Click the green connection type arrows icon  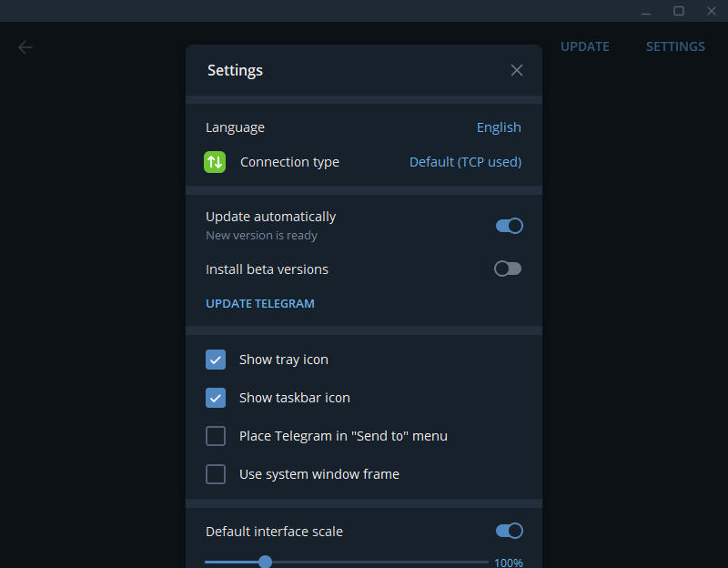215,162
